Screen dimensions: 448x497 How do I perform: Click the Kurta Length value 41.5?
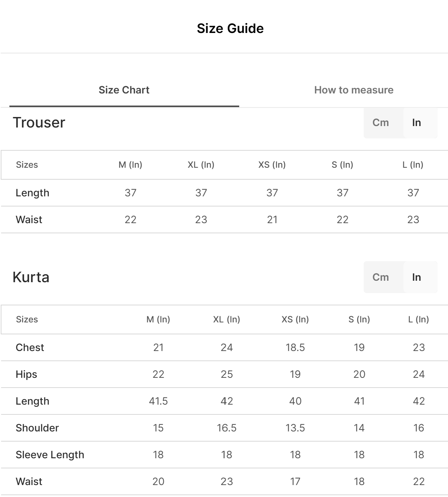[x=158, y=401]
